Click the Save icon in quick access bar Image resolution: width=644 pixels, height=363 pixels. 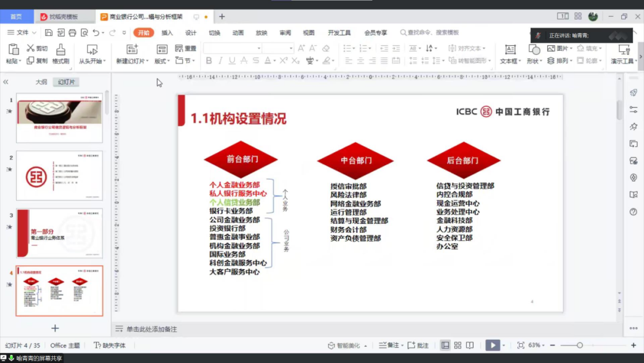49,33
